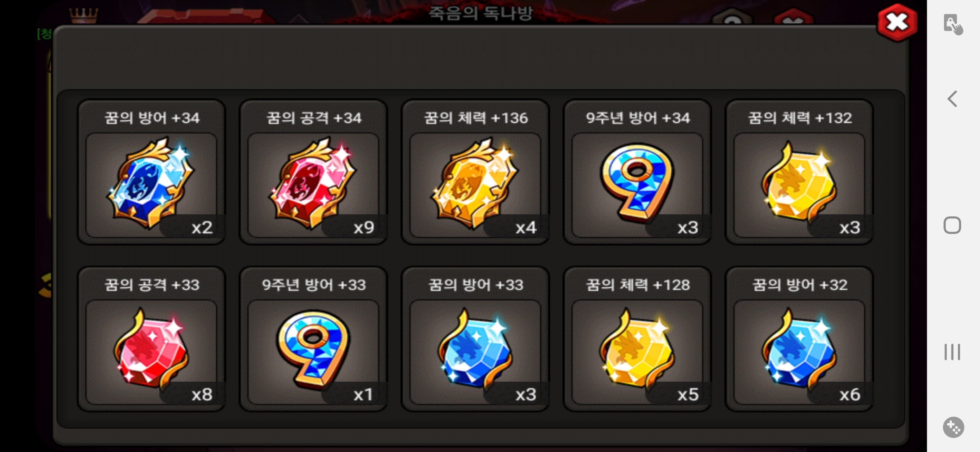This screenshot has height=452, width=980.
Task: Tap the Android home button
Action: click(x=952, y=225)
